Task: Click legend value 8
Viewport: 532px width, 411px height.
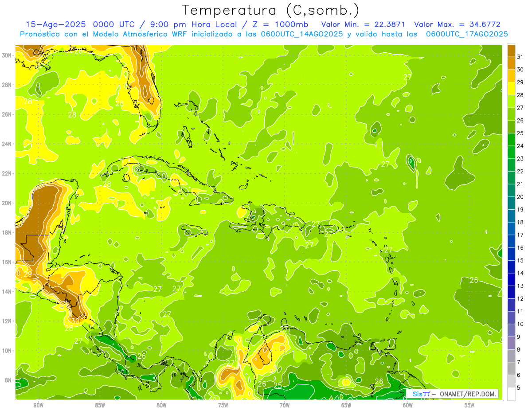Action: tap(519, 349)
